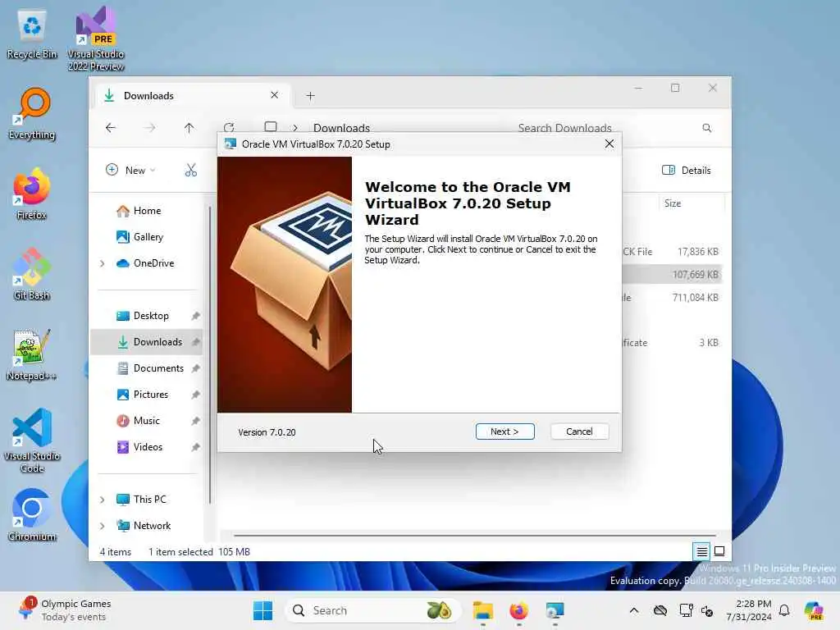
Task: Select Network in navigation pane
Action: [x=144, y=526]
